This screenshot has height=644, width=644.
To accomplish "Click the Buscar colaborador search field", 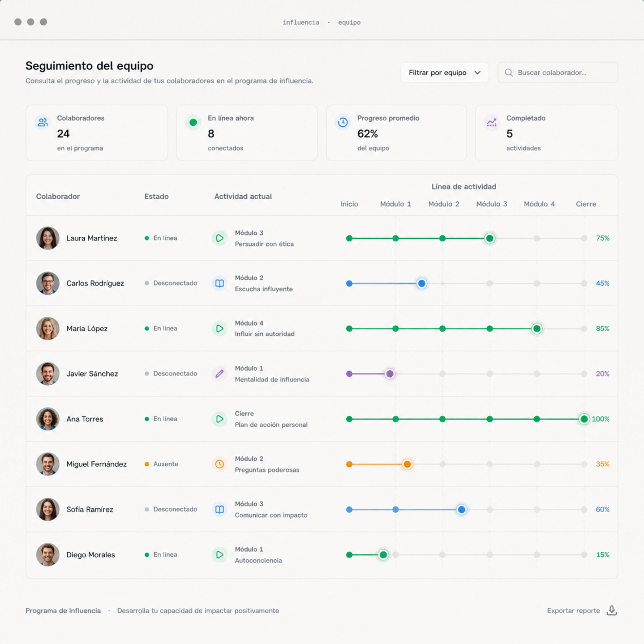I will (x=558, y=72).
